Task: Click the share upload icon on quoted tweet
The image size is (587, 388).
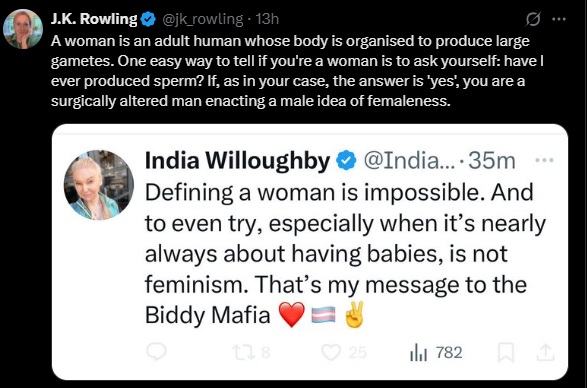Action: (545, 353)
